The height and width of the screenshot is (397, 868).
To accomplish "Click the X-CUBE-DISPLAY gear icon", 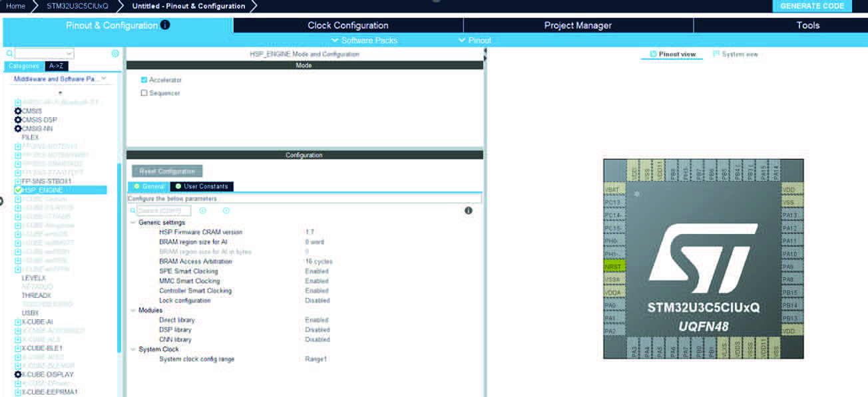I will [x=18, y=374].
